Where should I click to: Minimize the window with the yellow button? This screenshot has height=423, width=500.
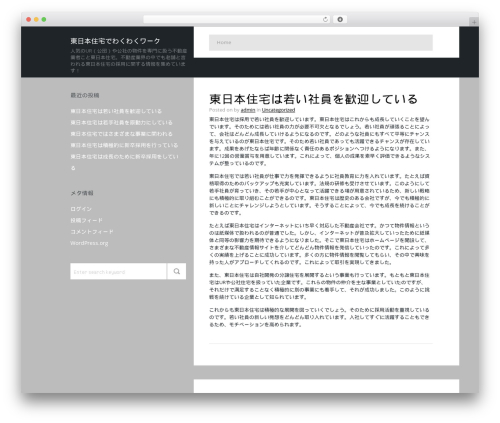(36, 20)
